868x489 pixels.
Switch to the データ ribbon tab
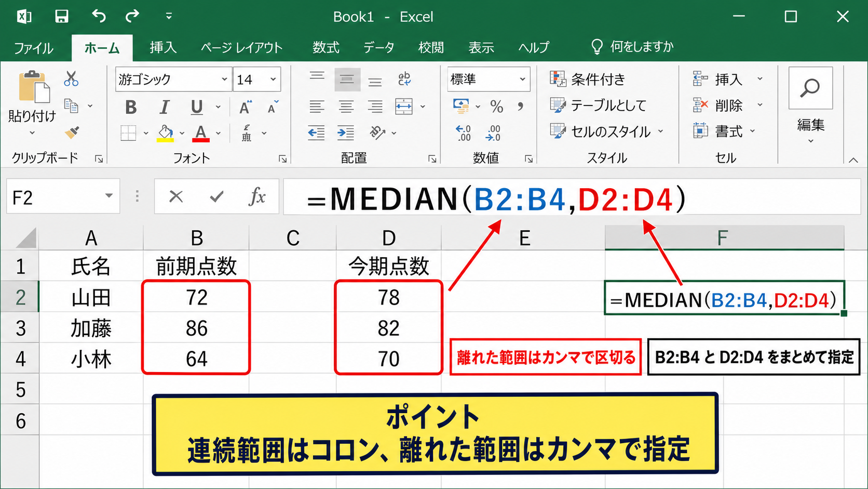(x=378, y=47)
